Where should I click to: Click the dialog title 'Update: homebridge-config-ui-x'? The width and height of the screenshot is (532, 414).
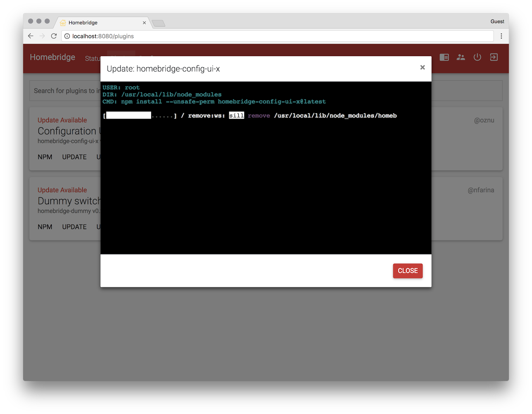click(x=163, y=69)
